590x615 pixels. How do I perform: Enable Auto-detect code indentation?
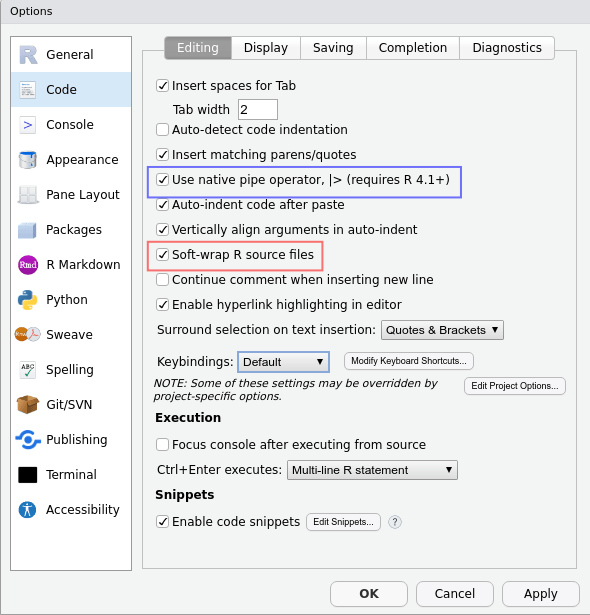[x=162, y=129]
